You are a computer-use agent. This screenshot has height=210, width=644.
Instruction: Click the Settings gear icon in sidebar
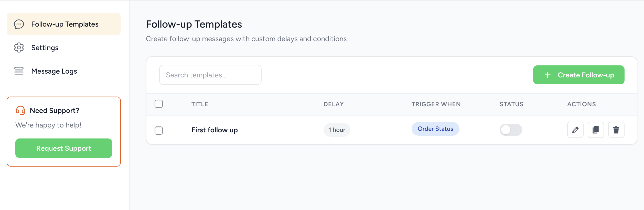click(19, 48)
